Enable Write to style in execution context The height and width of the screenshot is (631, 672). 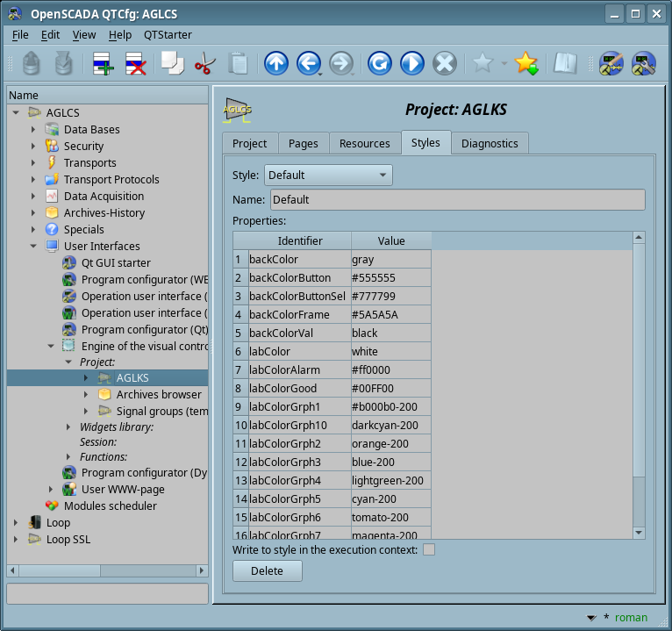click(429, 549)
